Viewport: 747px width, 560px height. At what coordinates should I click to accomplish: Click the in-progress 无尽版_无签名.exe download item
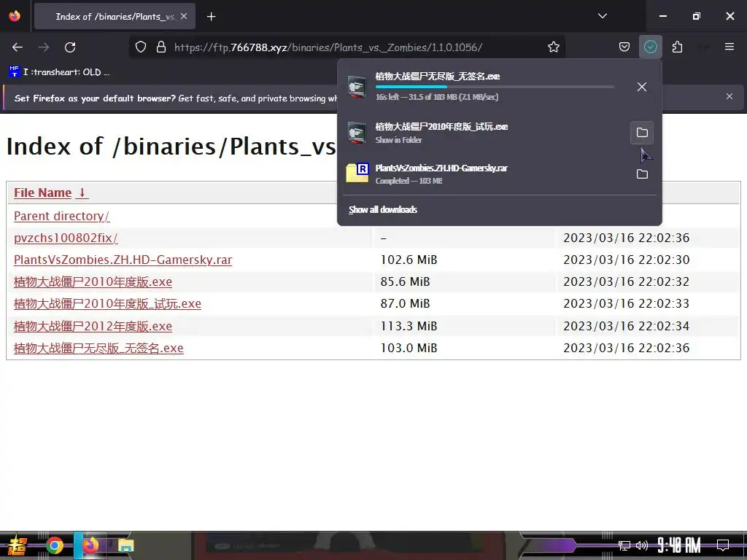coord(484,87)
